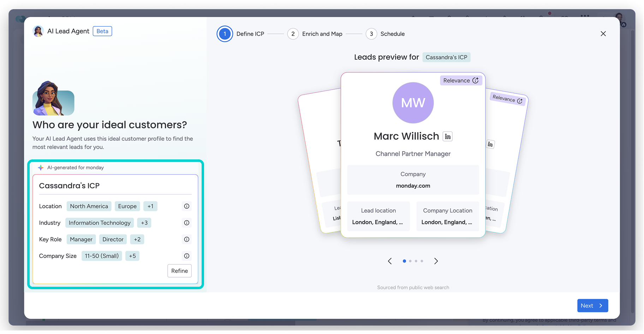Click the Company Location London, England value
The width and height of the screenshot is (644, 334).
[447, 222]
